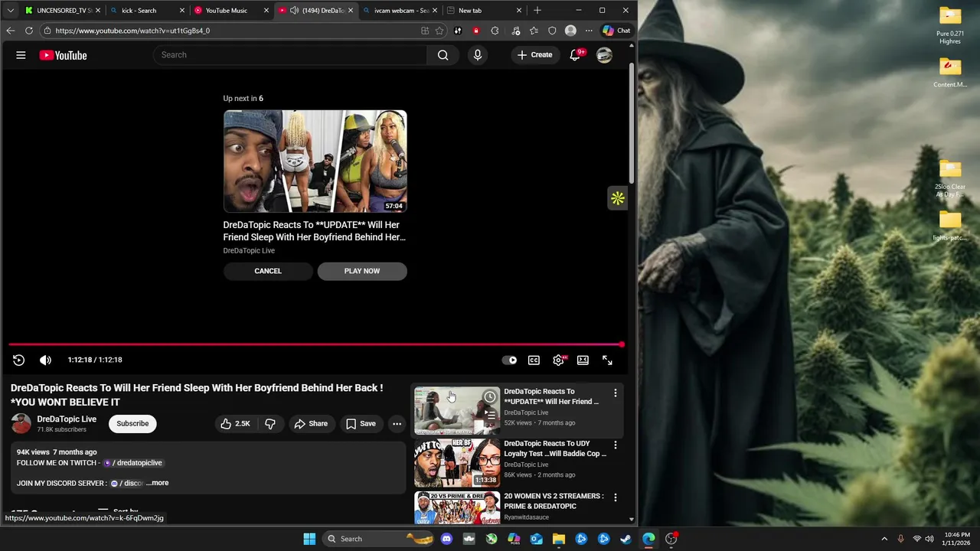Like the video with 2.5K likes
Screen dimensions: 980x551
(236, 423)
